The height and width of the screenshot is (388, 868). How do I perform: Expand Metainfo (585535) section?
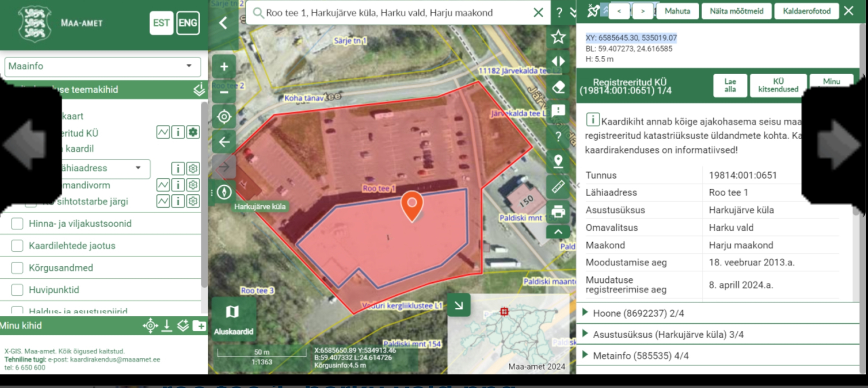point(640,356)
